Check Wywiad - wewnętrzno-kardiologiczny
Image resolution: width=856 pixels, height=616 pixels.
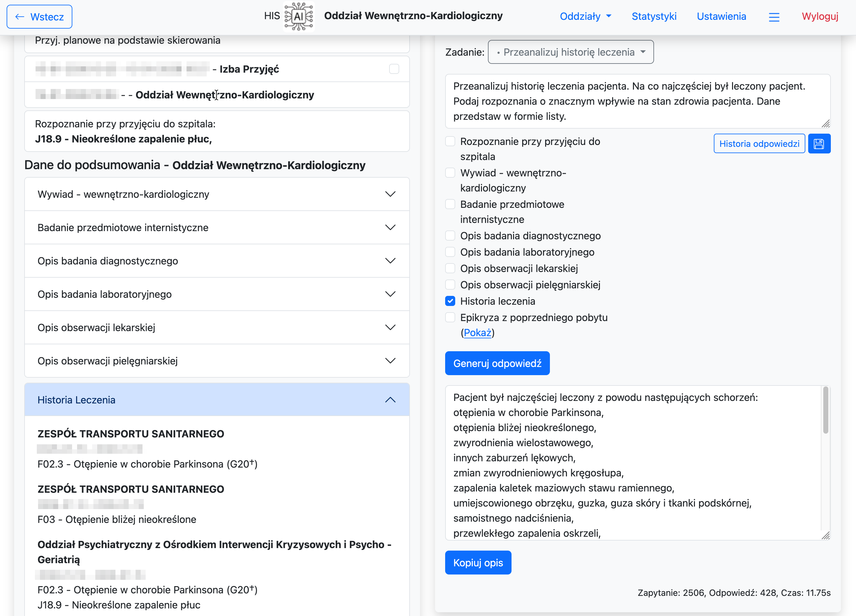point(450,172)
